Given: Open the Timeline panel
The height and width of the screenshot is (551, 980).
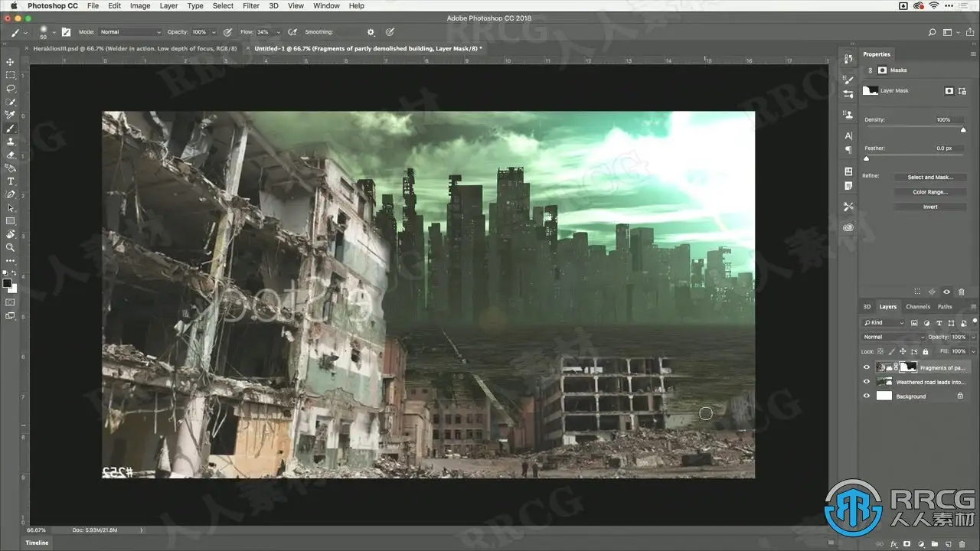Looking at the screenshot, I should 37,543.
